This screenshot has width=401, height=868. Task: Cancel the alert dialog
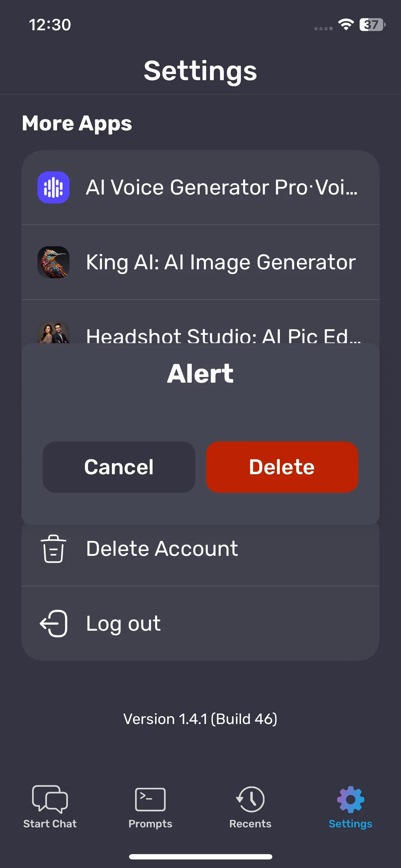point(119,467)
